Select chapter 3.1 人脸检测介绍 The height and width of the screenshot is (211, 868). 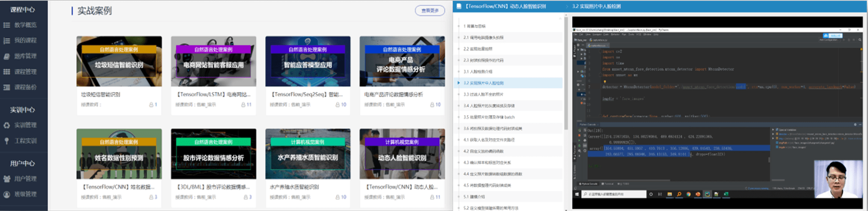[x=478, y=71]
